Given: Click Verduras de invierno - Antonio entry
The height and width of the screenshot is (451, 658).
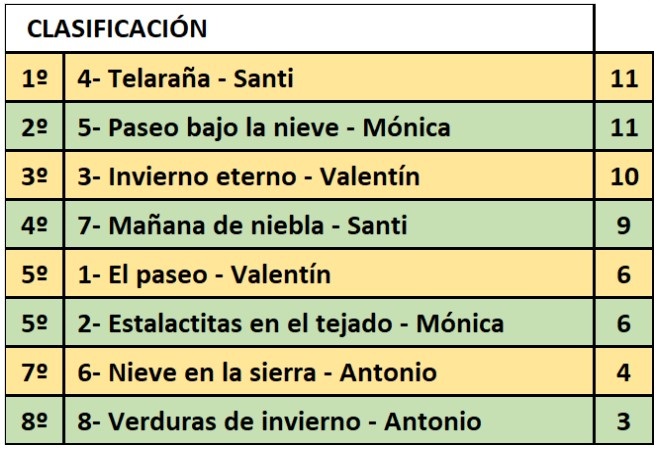Looking at the screenshot, I should (279, 421).
